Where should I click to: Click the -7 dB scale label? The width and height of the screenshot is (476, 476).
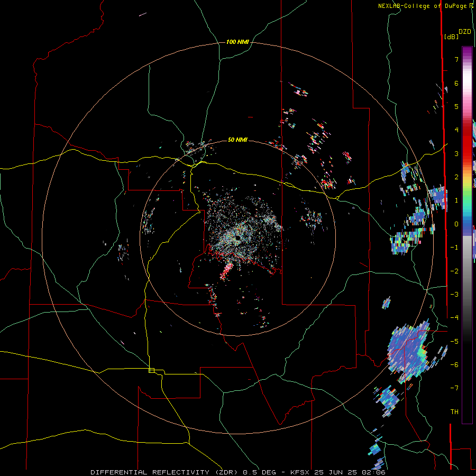click(454, 388)
